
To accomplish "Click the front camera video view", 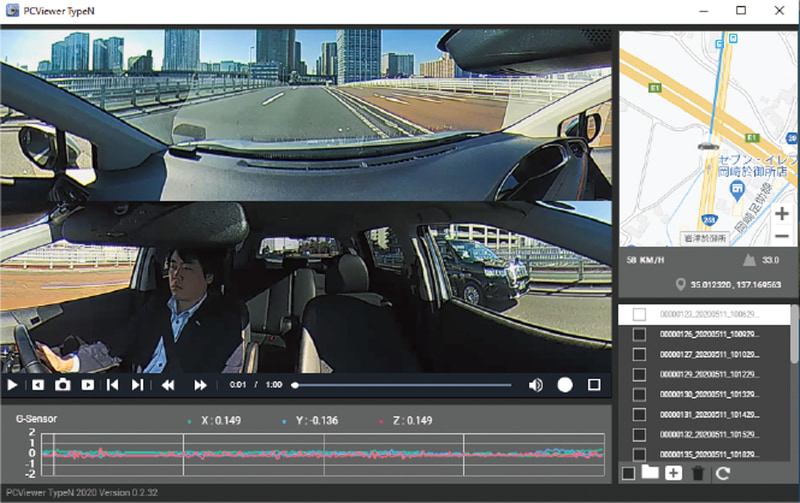I will [x=306, y=115].
